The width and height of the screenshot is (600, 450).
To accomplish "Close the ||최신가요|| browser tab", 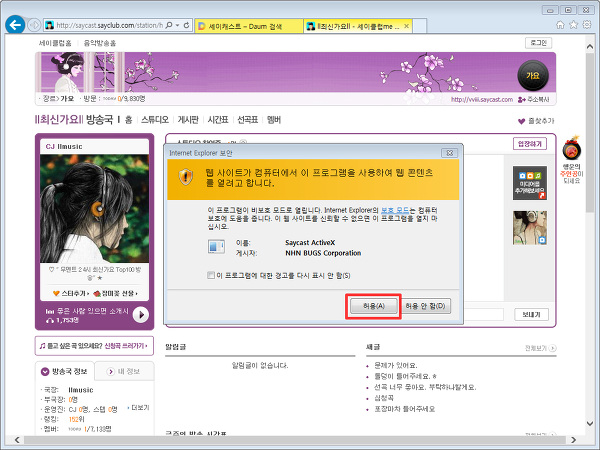I will 406,26.
